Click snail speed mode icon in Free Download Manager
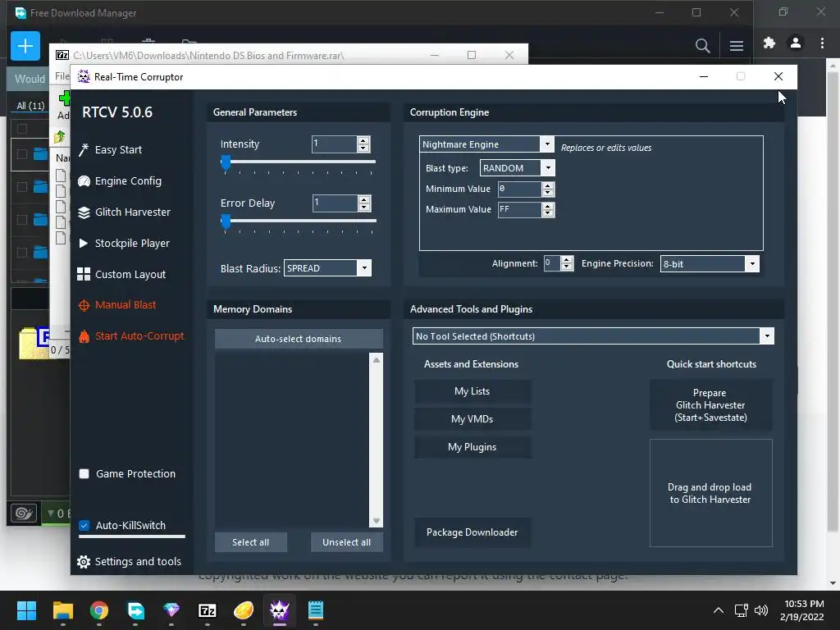 (x=24, y=514)
